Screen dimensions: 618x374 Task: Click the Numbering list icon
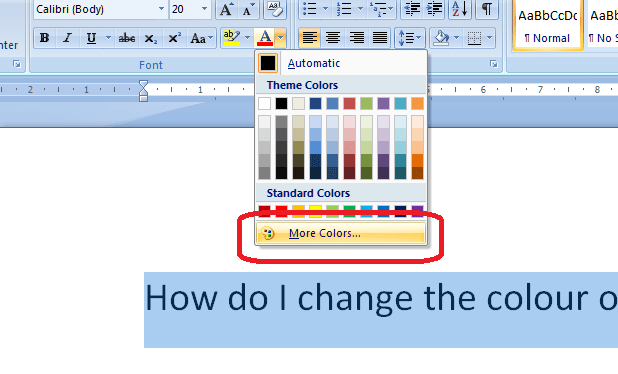(x=344, y=9)
